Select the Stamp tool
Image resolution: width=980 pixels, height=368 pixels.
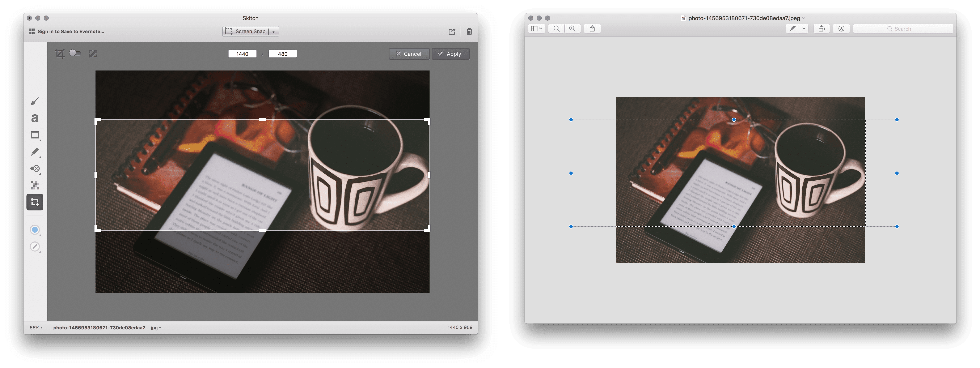pos(35,168)
